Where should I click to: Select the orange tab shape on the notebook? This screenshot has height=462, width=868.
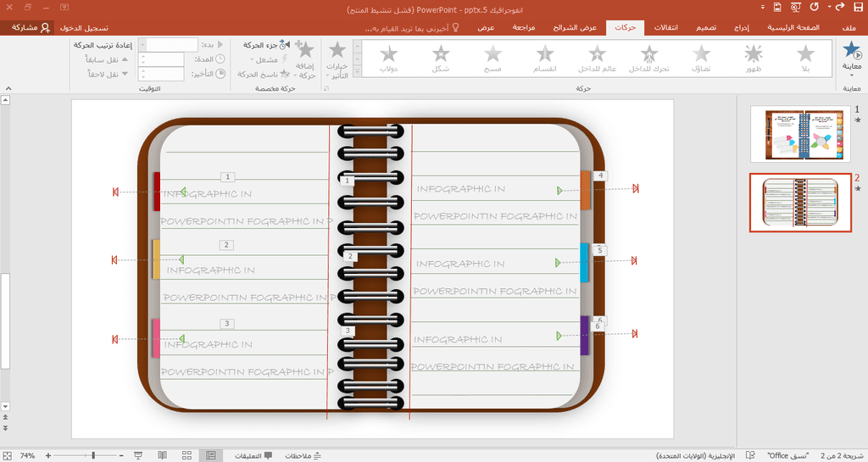(x=585, y=191)
